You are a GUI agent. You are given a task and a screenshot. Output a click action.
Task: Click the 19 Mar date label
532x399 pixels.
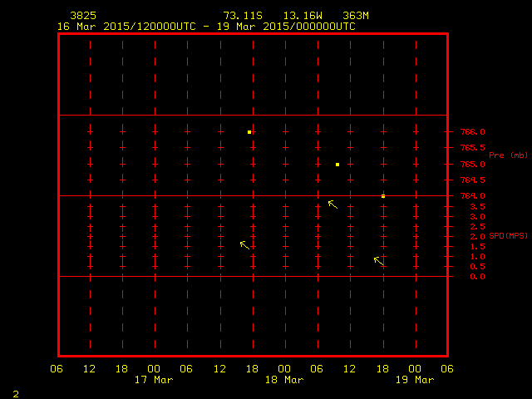414,380
